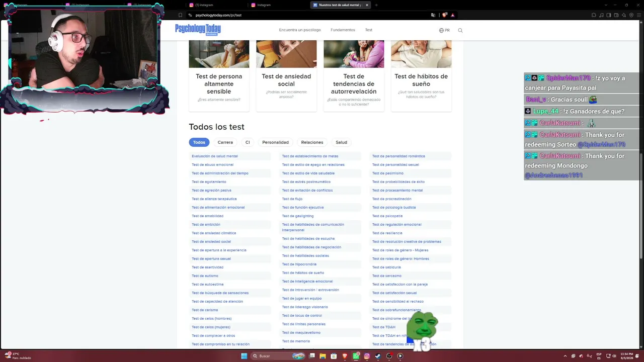Open Evaluación de salud mental link
The height and width of the screenshot is (362, 644).
coord(215,156)
